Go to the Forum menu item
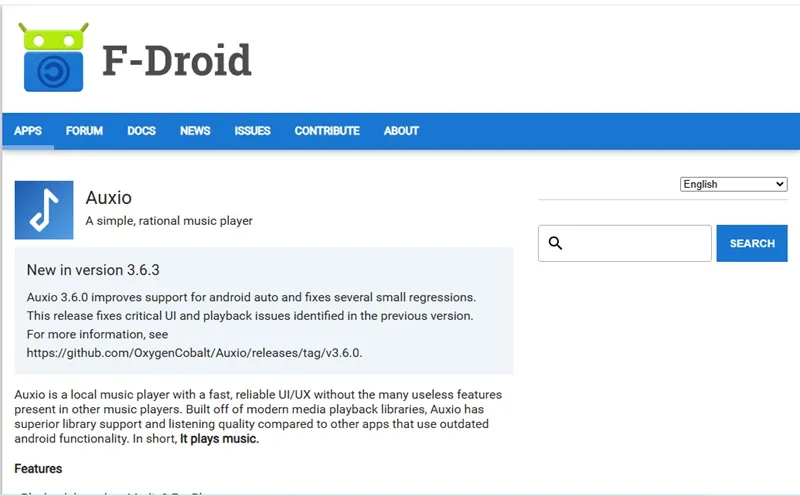Viewport: 800px width, 496px height. pyautogui.click(x=84, y=131)
